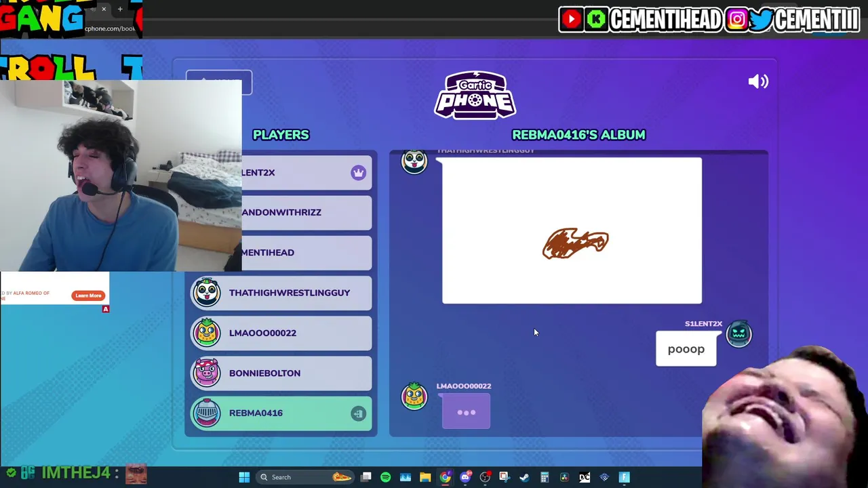Click the Gartic Phone logo
Screen dimensions: 868x488
point(475,95)
